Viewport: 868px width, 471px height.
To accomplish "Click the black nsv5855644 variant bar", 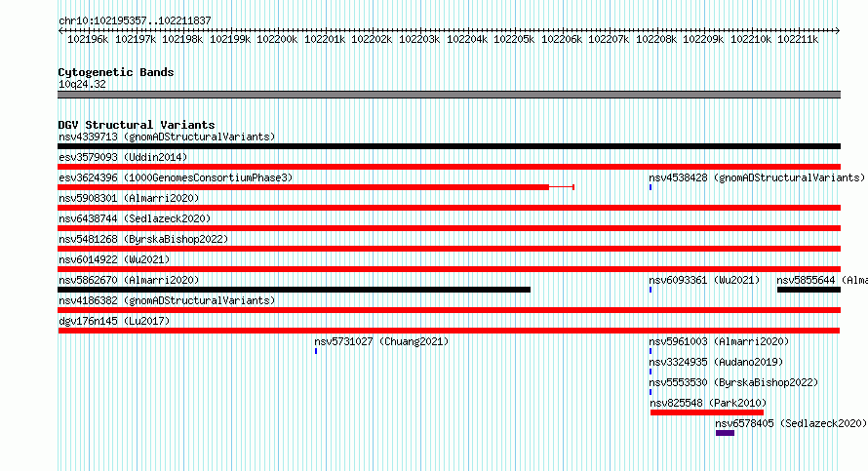I will tap(809, 290).
